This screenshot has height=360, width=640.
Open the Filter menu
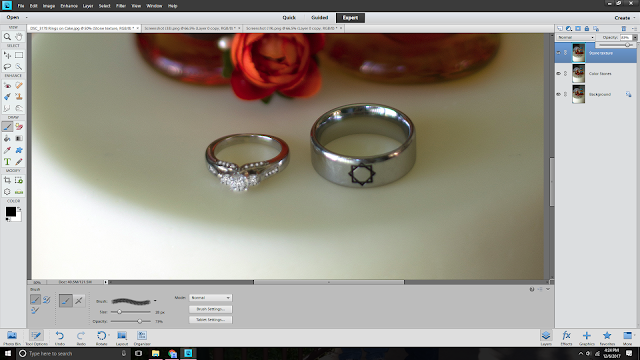click(x=120, y=6)
